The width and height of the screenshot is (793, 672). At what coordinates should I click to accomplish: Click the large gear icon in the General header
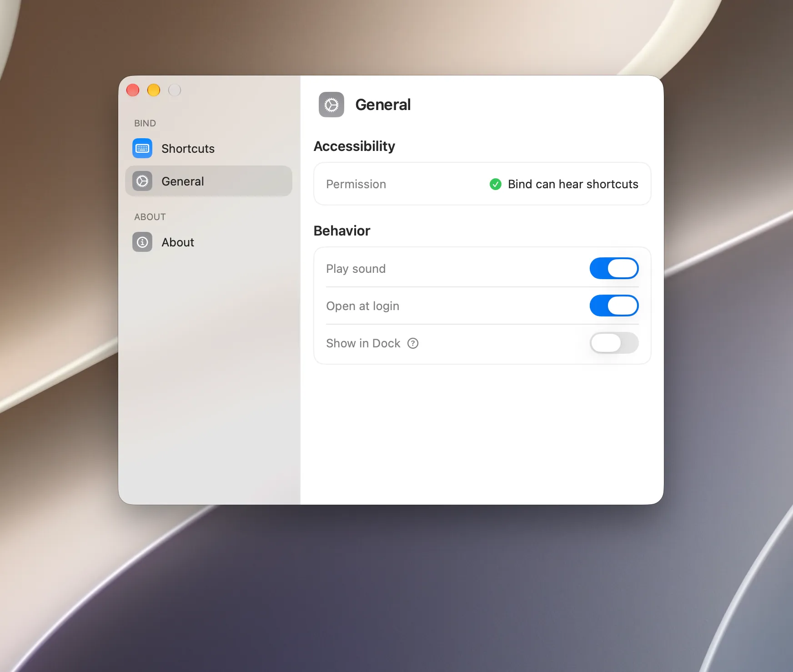[331, 105]
